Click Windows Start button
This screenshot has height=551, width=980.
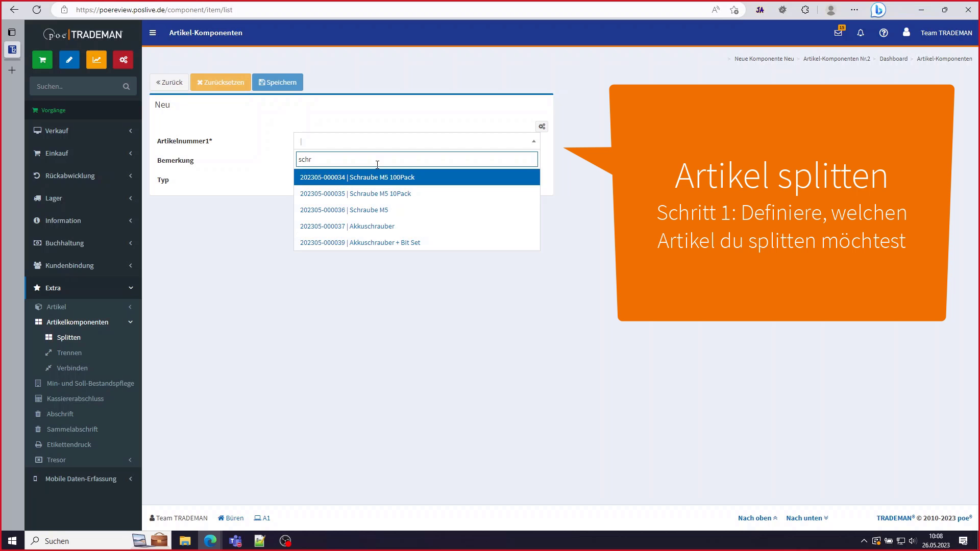coord(12,541)
